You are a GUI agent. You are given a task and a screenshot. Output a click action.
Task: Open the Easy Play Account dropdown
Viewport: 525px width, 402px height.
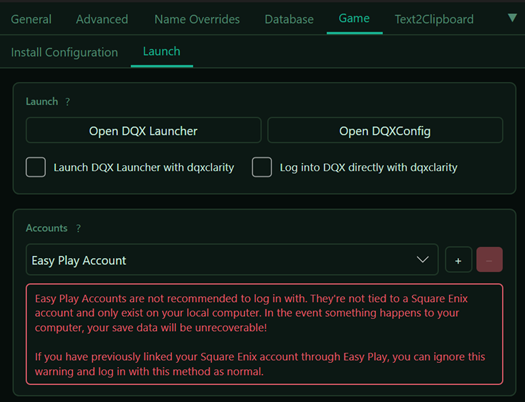(x=232, y=260)
